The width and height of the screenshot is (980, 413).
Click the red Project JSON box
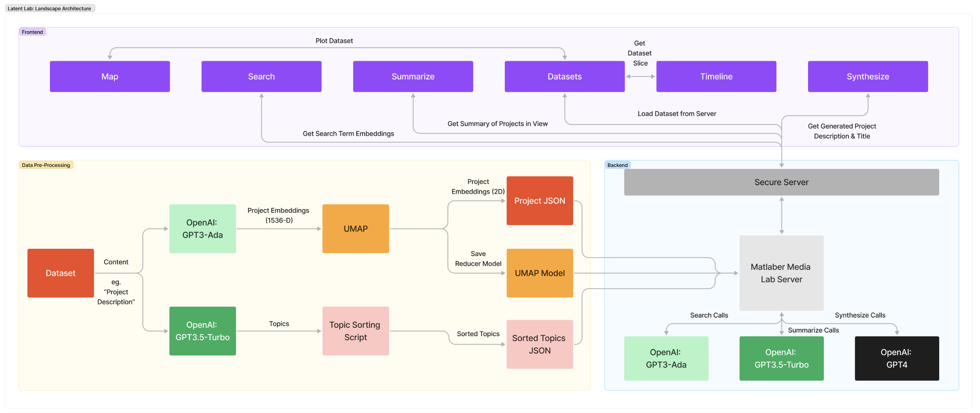(x=540, y=201)
